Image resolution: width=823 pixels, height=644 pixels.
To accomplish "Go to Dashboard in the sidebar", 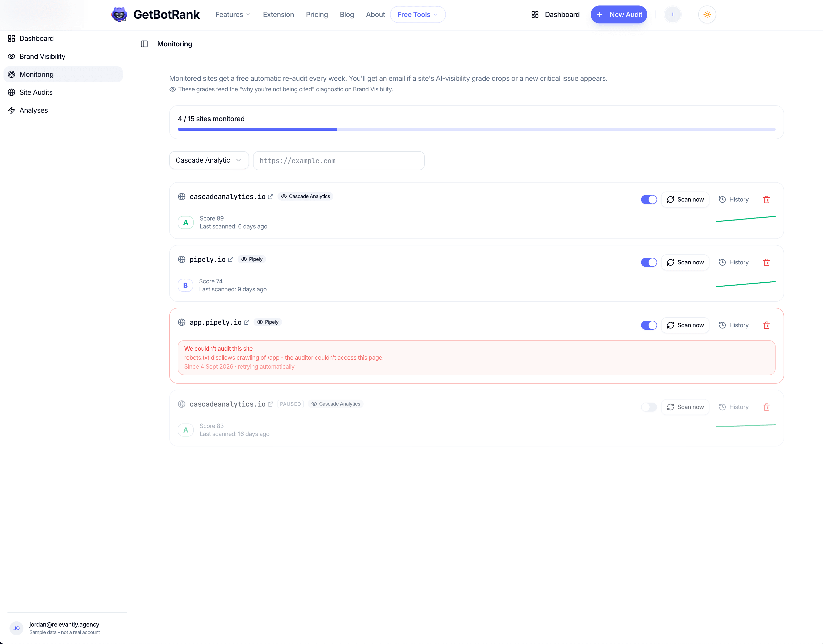I will pyautogui.click(x=63, y=38).
